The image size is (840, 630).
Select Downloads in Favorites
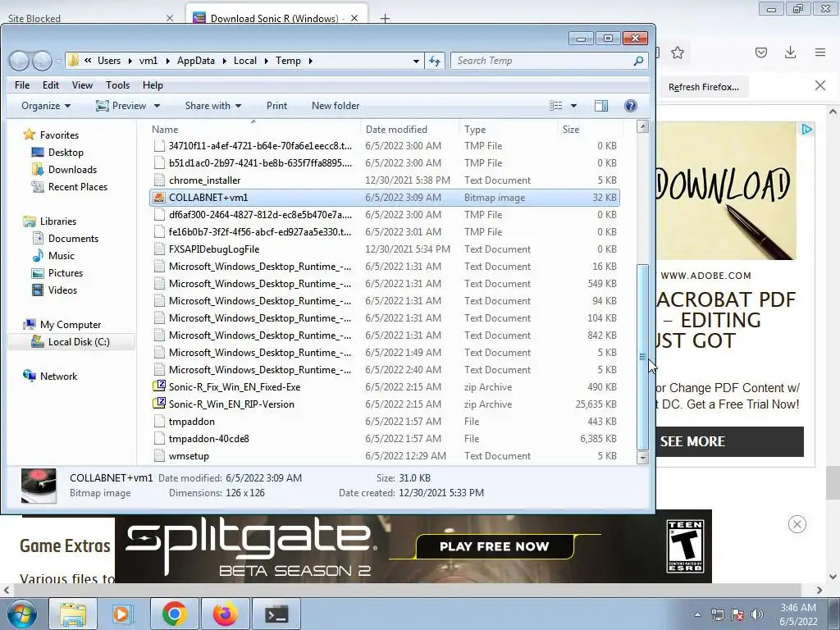pyautogui.click(x=72, y=170)
